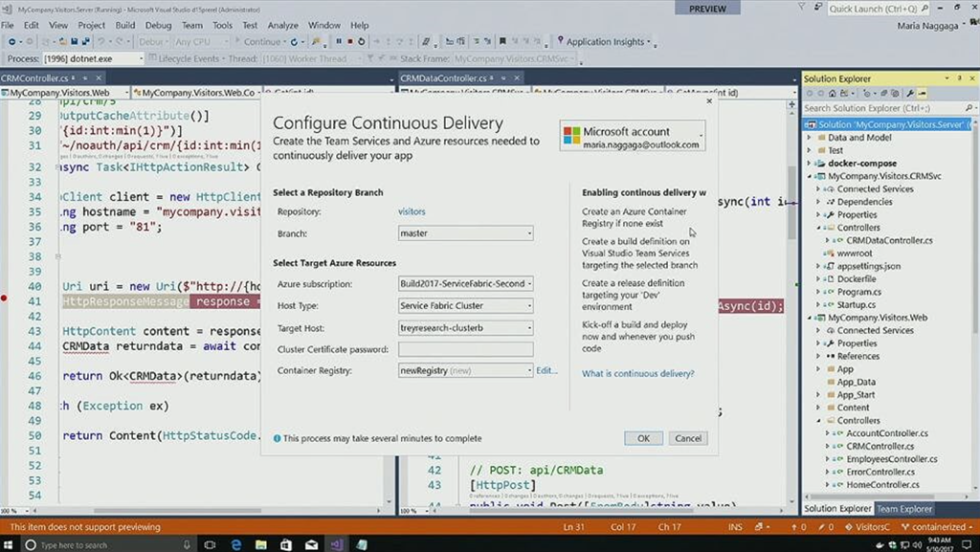Select Startup.cs in Solution Explorer
This screenshot has width=980, height=552.
(x=856, y=305)
